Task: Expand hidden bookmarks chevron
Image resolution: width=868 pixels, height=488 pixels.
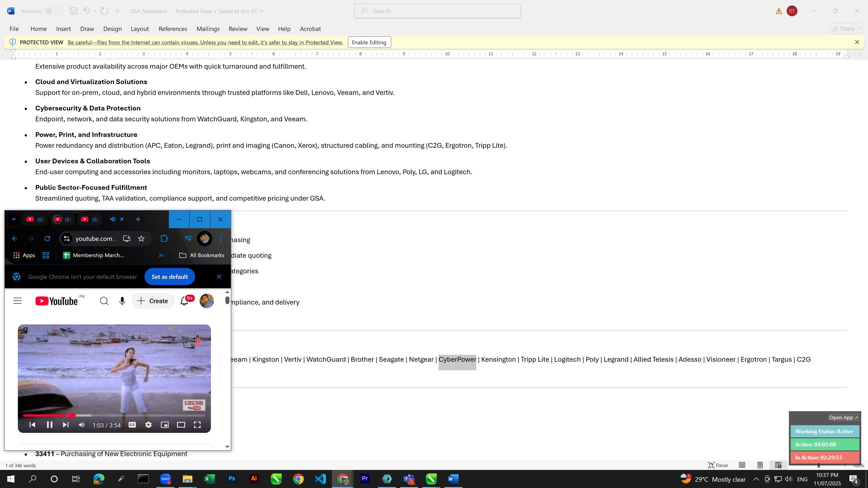Action: click(161, 255)
